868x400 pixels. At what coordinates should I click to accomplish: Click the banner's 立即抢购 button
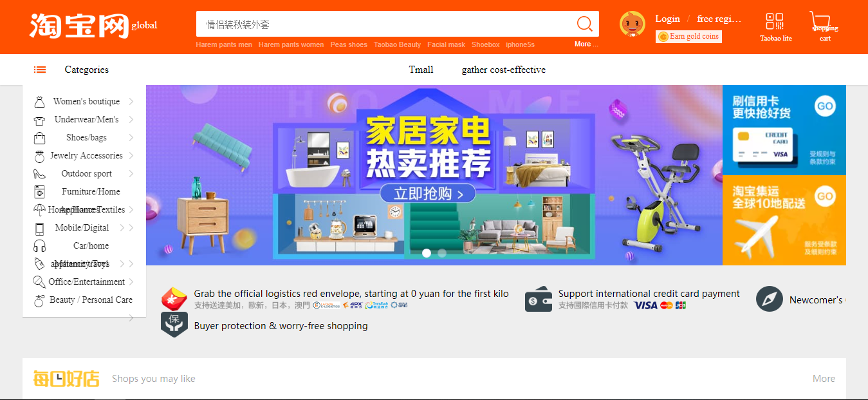(428, 193)
